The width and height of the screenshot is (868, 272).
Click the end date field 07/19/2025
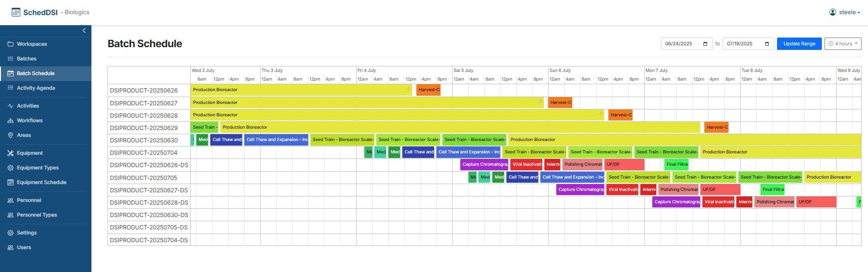click(748, 44)
